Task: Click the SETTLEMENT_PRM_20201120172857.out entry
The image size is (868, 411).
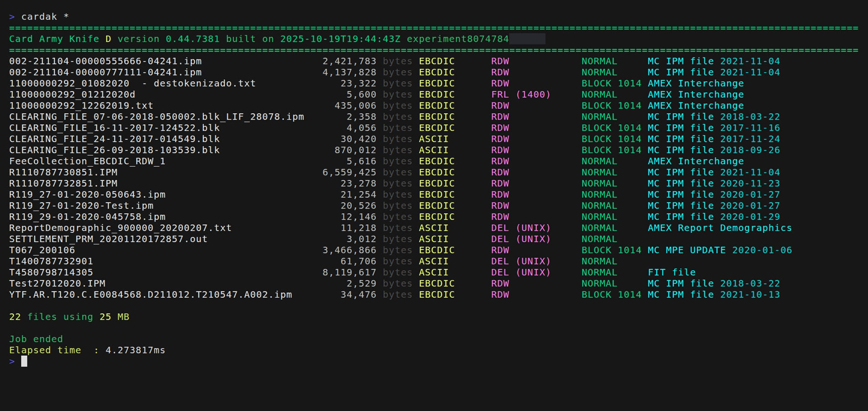Action: coord(107,239)
